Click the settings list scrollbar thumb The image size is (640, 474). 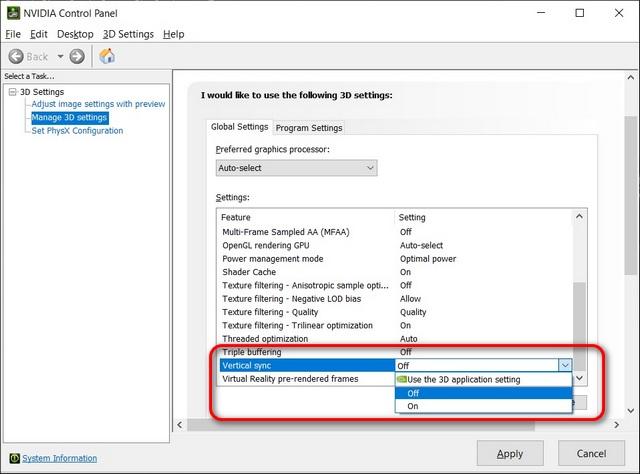(x=579, y=327)
